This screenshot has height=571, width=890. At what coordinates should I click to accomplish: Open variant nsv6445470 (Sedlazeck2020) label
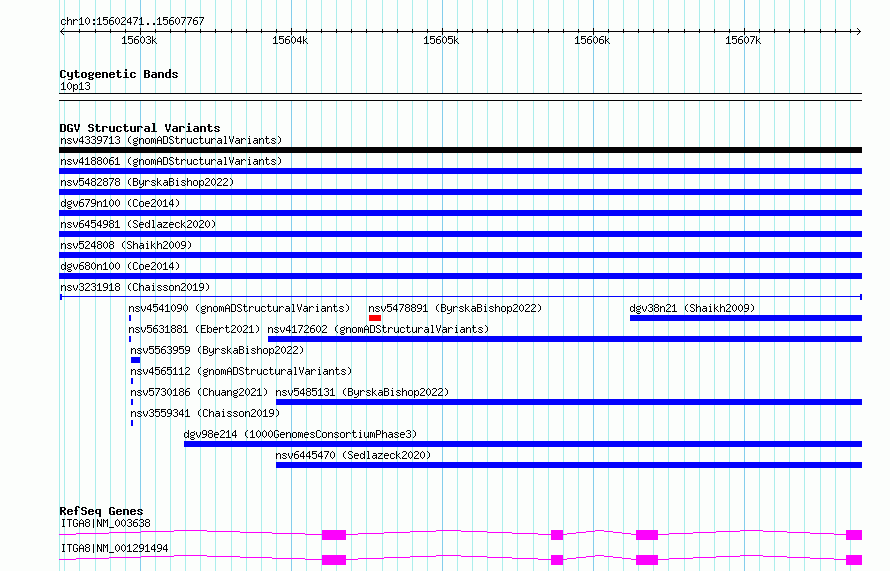coord(353,455)
